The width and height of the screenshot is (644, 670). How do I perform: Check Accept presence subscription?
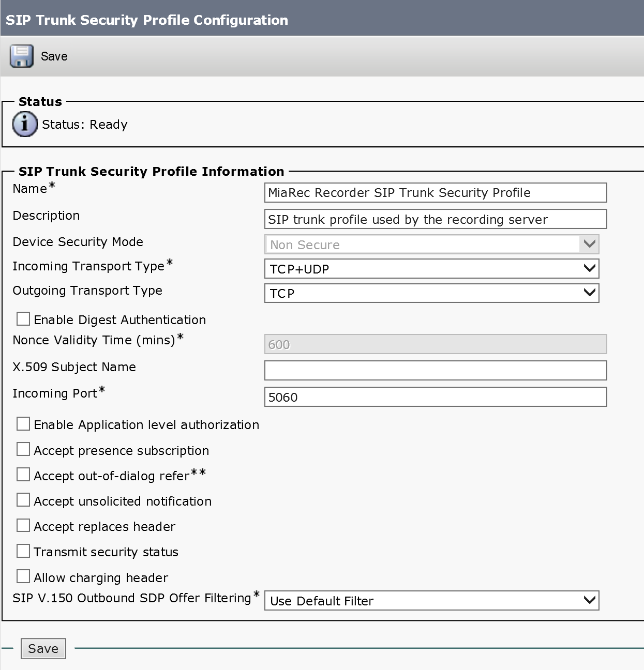23,449
